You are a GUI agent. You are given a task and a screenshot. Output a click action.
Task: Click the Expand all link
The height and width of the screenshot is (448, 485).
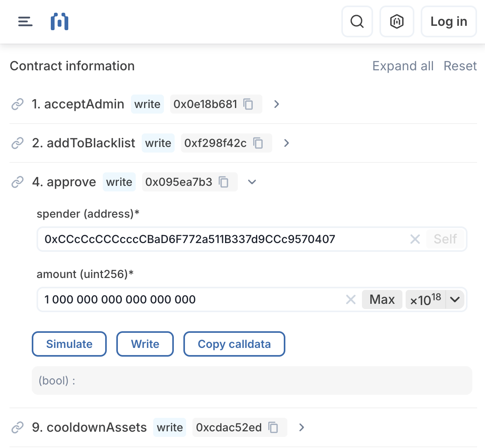(402, 66)
